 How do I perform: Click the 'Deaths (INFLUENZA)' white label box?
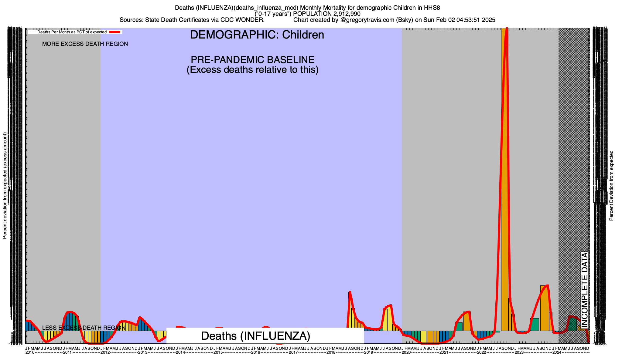256,336
